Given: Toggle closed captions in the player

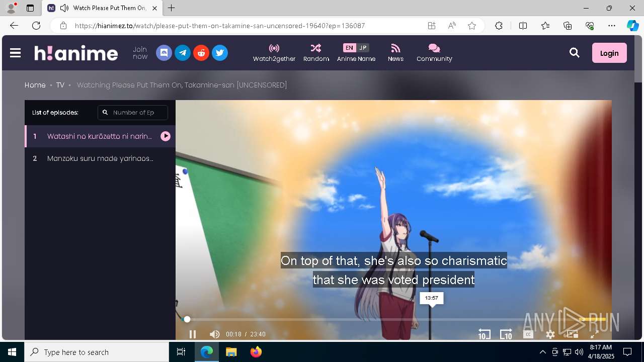Looking at the screenshot, I should (528, 334).
